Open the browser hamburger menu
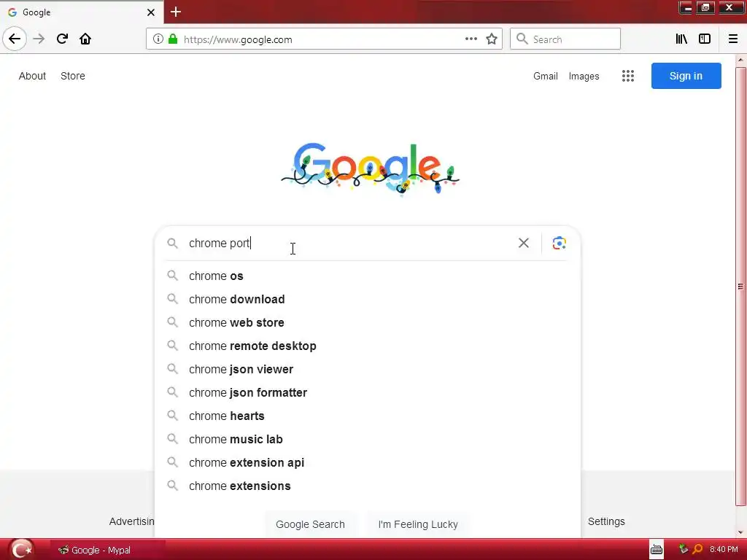The width and height of the screenshot is (747, 560). point(733,39)
